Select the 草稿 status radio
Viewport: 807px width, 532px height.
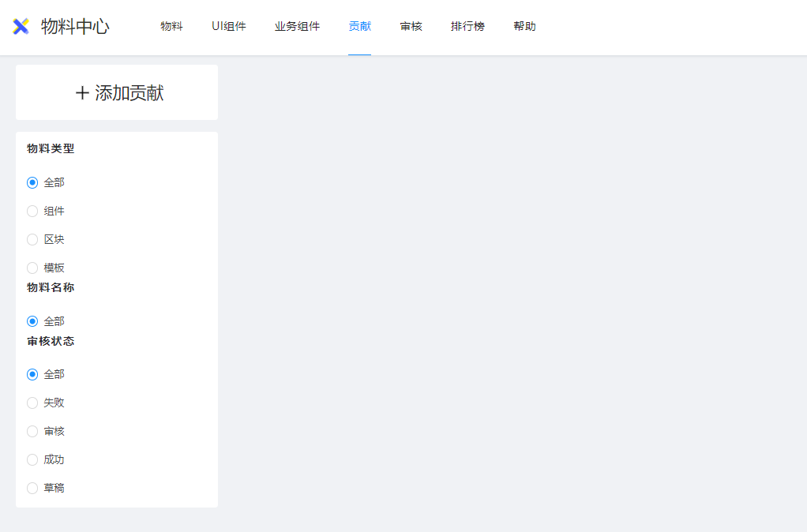click(32, 488)
